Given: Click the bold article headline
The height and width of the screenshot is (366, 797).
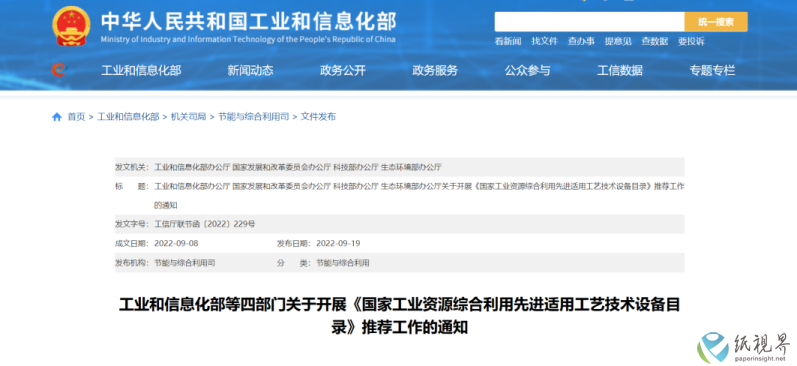Looking at the screenshot, I should 400,316.
